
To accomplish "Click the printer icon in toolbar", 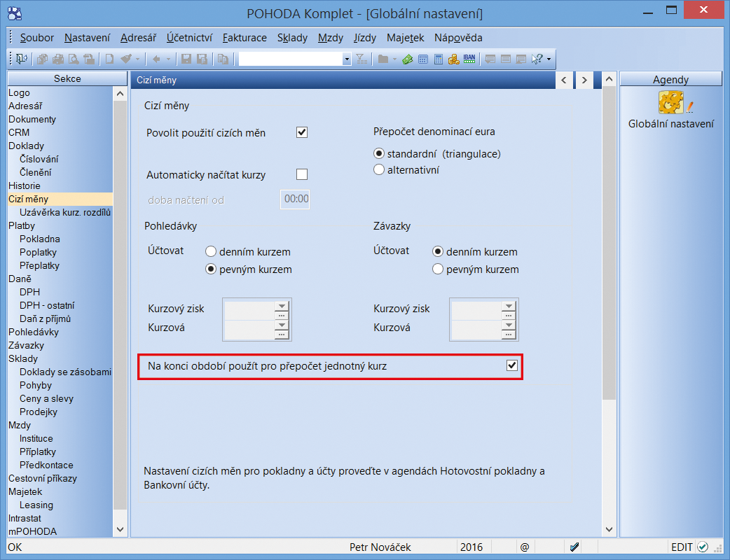I will click(58, 59).
